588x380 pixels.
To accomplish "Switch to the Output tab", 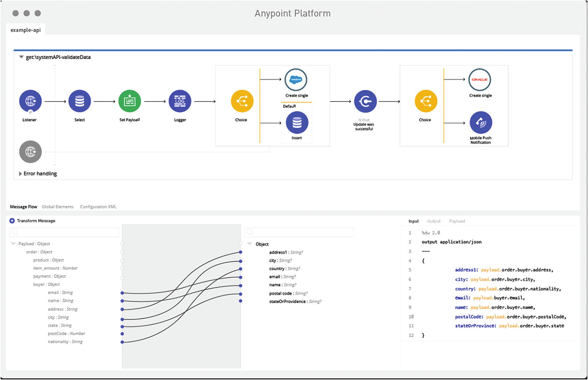I will pyautogui.click(x=434, y=221).
